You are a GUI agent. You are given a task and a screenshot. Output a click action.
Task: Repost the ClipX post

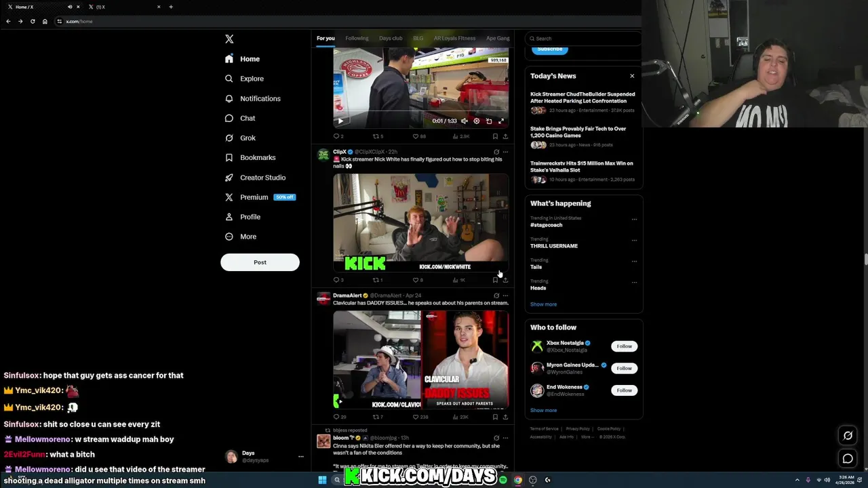[378, 280]
